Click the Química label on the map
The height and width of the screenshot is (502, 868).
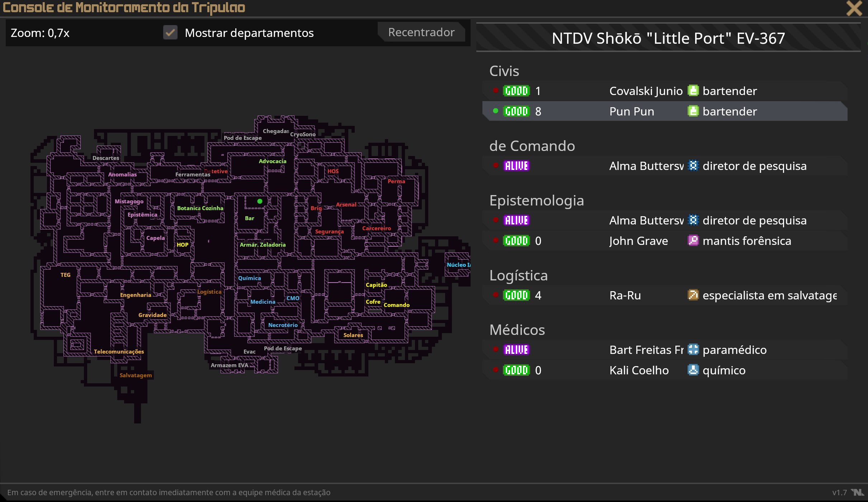click(249, 278)
